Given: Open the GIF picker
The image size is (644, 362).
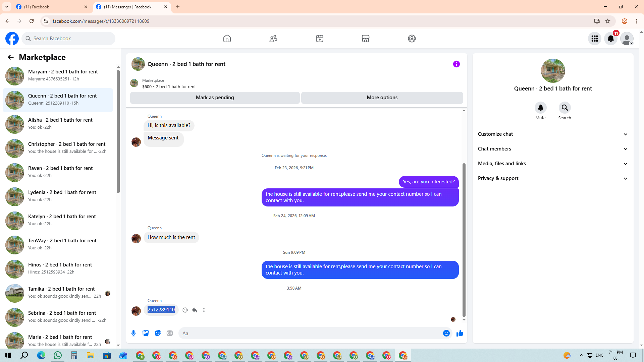Looking at the screenshot, I should coord(170,333).
